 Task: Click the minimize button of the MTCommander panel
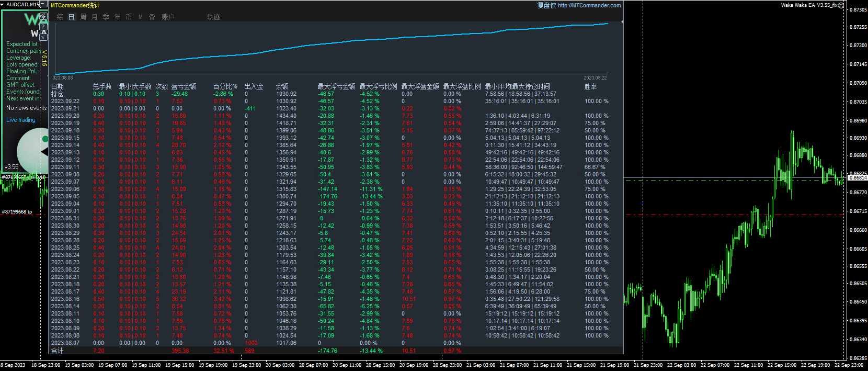click(44, 5)
